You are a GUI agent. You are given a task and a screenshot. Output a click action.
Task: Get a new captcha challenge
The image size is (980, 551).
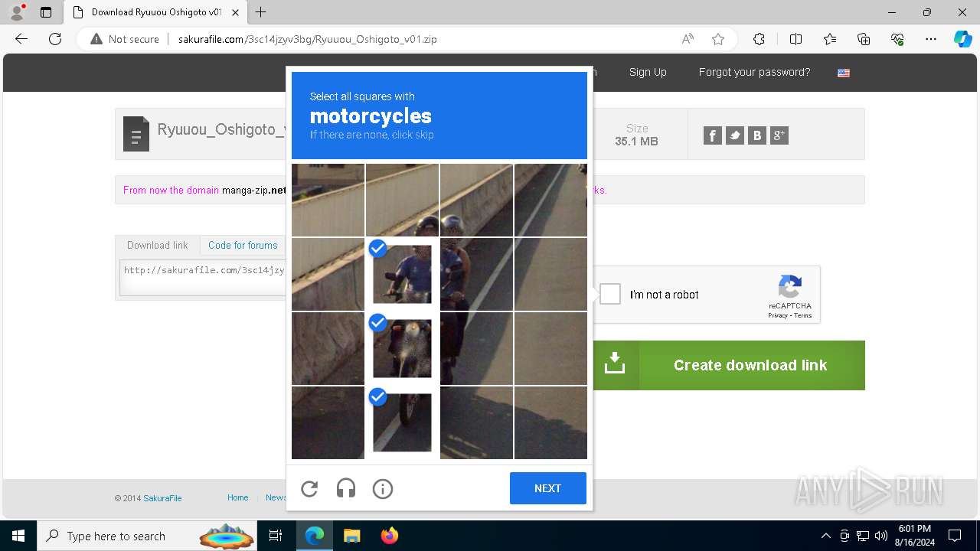309,488
